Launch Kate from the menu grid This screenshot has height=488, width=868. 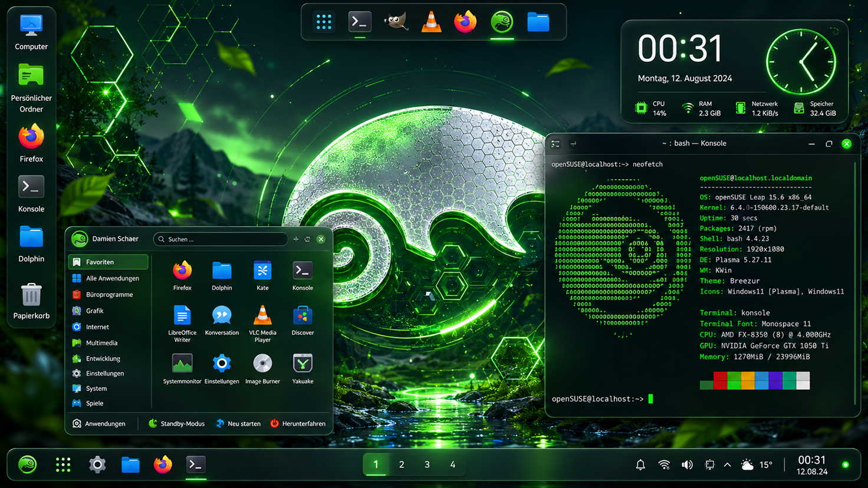click(x=262, y=276)
